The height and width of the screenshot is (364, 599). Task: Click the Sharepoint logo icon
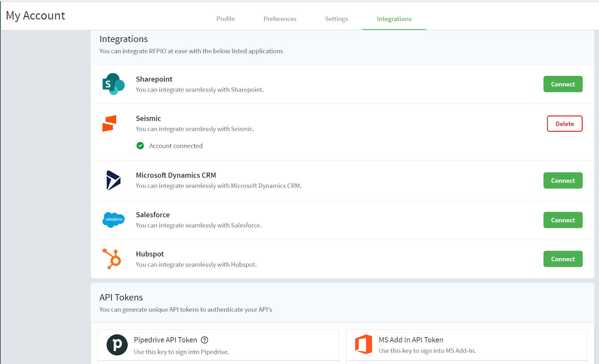[113, 84]
